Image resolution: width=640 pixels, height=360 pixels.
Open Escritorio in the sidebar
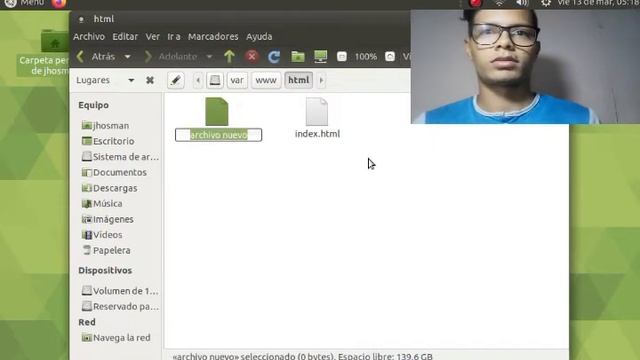(108, 141)
